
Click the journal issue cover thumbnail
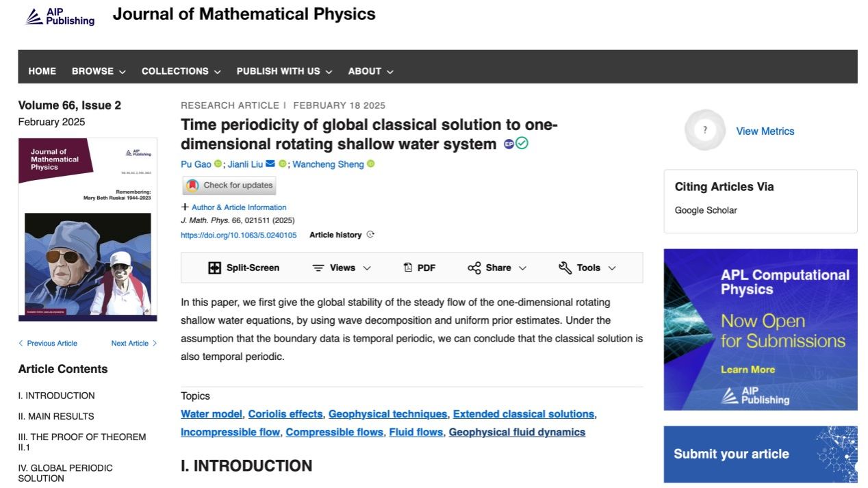point(88,229)
